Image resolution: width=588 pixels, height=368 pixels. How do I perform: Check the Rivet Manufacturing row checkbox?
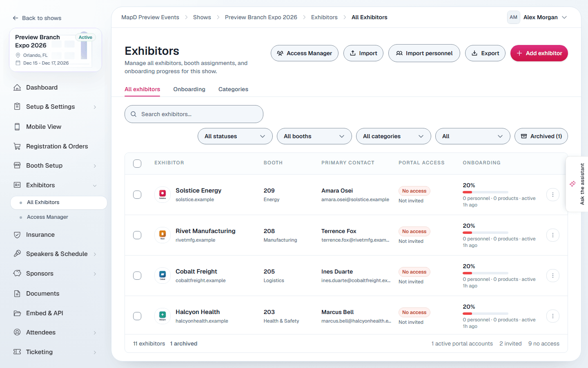[x=137, y=235]
